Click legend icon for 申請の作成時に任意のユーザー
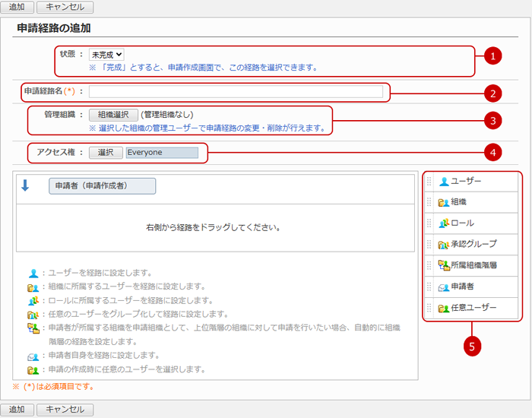This screenshot has height=418, width=532. click(33, 370)
